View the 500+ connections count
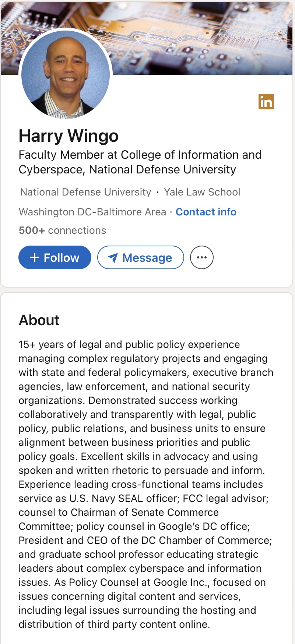295x644 pixels. (62, 230)
